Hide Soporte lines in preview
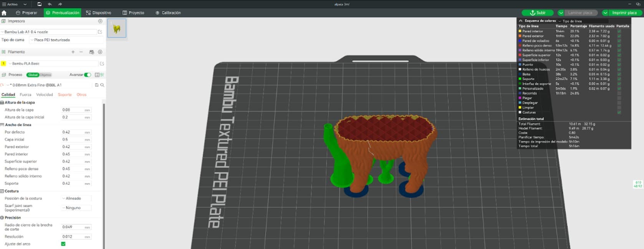The width and height of the screenshot is (644, 249). pos(619,79)
